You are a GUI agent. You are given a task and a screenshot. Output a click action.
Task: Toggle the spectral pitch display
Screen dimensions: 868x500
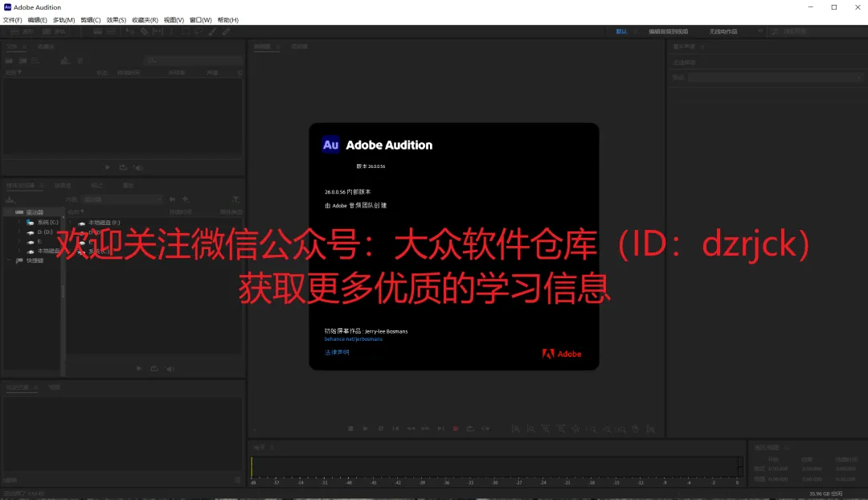[111, 31]
